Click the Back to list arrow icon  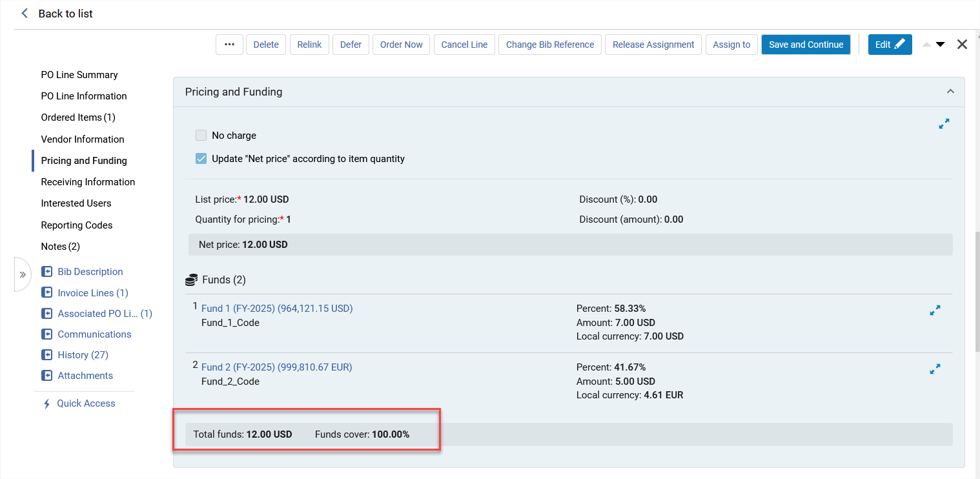(25, 13)
